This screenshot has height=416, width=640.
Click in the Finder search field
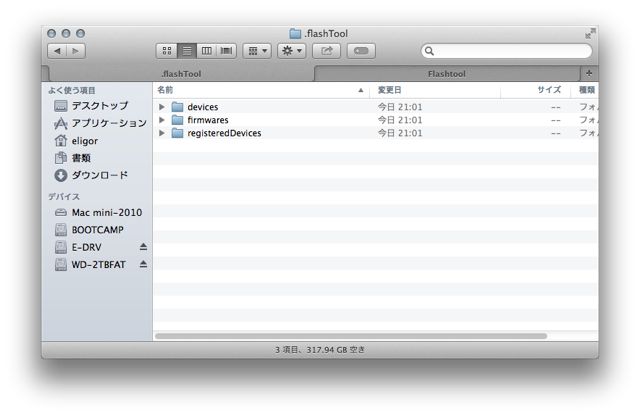(x=507, y=51)
